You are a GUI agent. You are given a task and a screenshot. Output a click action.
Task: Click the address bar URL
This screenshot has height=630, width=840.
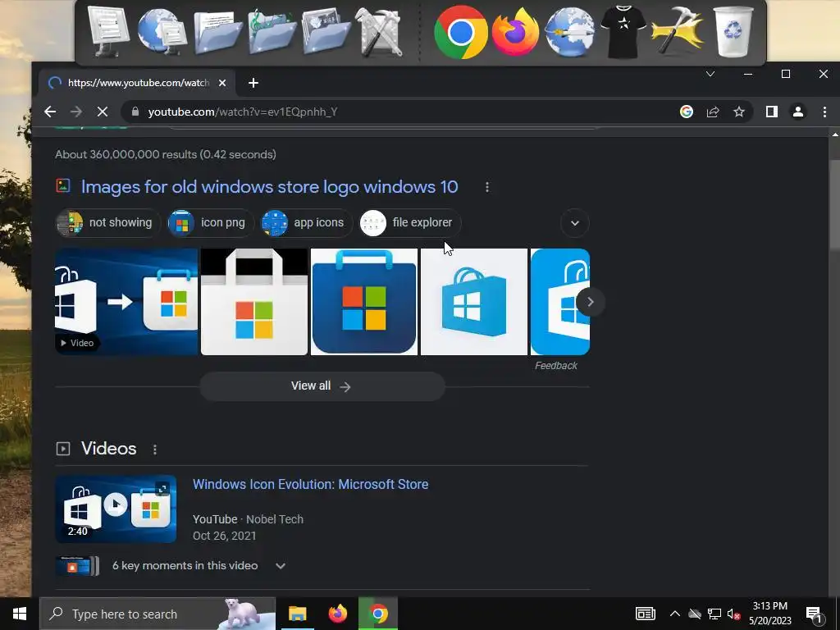tap(243, 112)
